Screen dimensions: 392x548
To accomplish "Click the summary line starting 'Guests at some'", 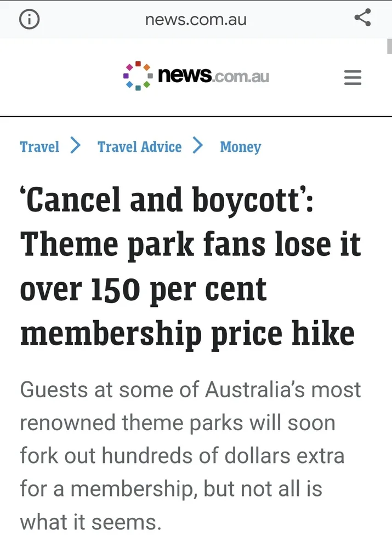I will (x=190, y=389).
